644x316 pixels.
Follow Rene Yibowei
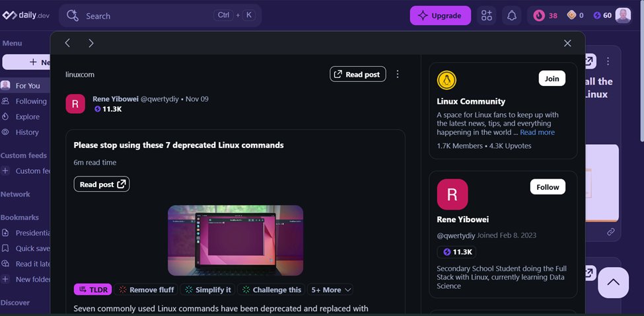tap(548, 187)
